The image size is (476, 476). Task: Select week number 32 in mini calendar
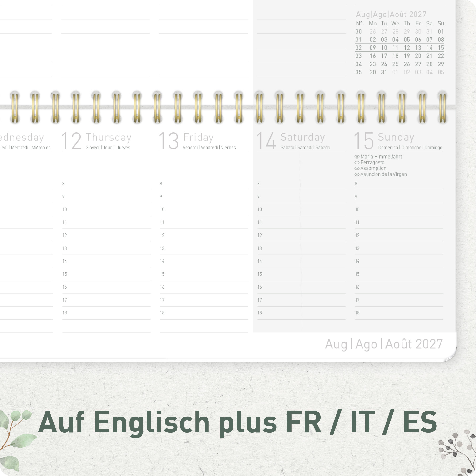pos(358,48)
